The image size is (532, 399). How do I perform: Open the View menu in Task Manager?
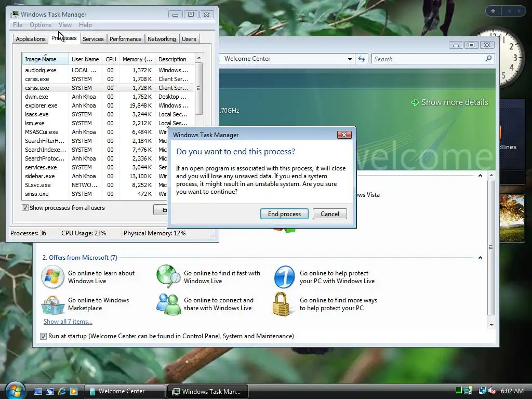[65, 25]
